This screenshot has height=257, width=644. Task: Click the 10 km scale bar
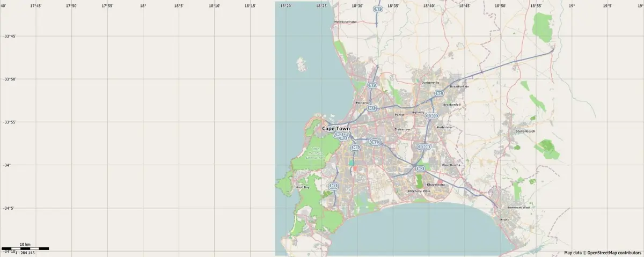point(25,248)
